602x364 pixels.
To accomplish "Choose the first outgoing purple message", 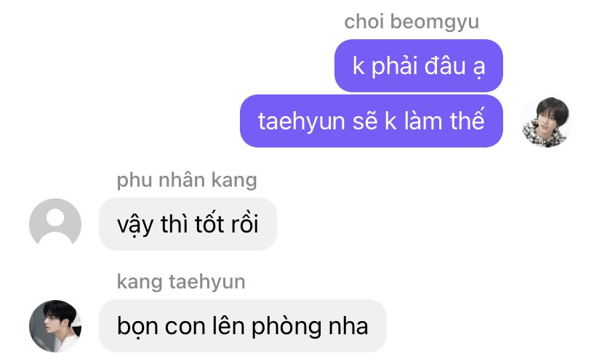I will 419,65.
